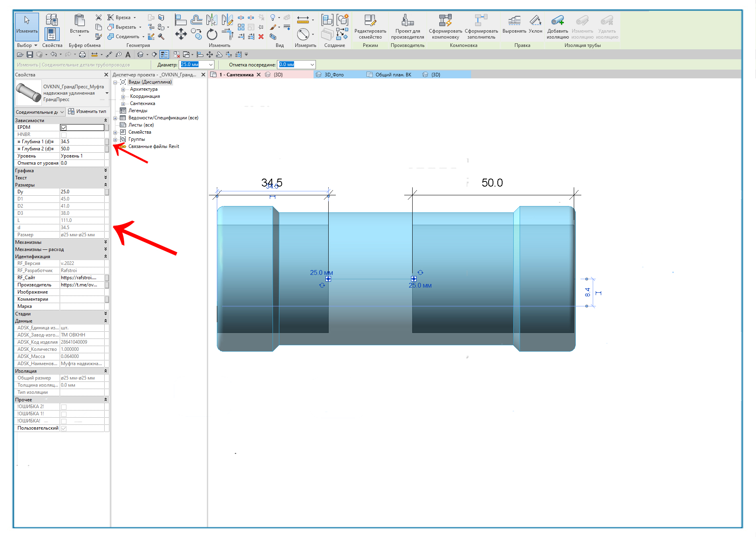Click the Measure ruler icon in ribbon

tap(303, 20)
